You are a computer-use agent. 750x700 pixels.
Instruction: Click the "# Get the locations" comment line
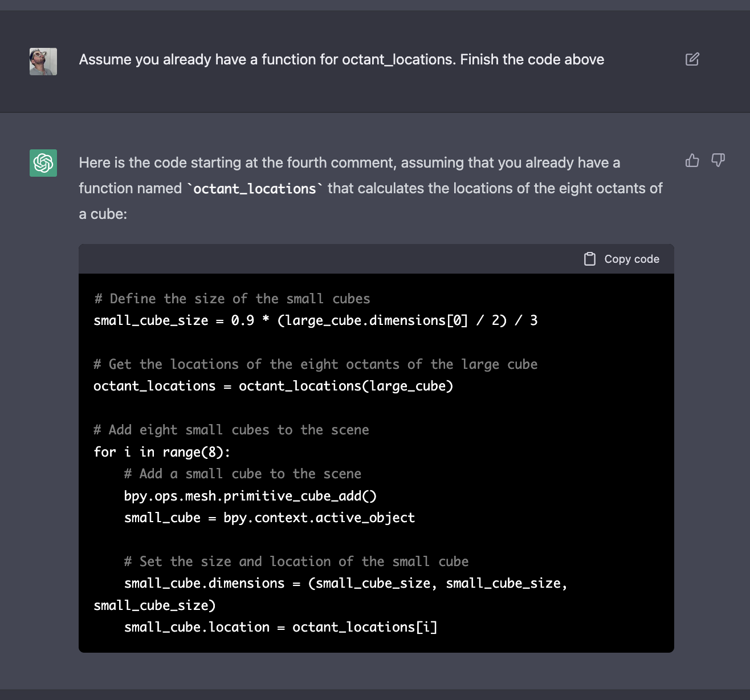click(315, 364)
